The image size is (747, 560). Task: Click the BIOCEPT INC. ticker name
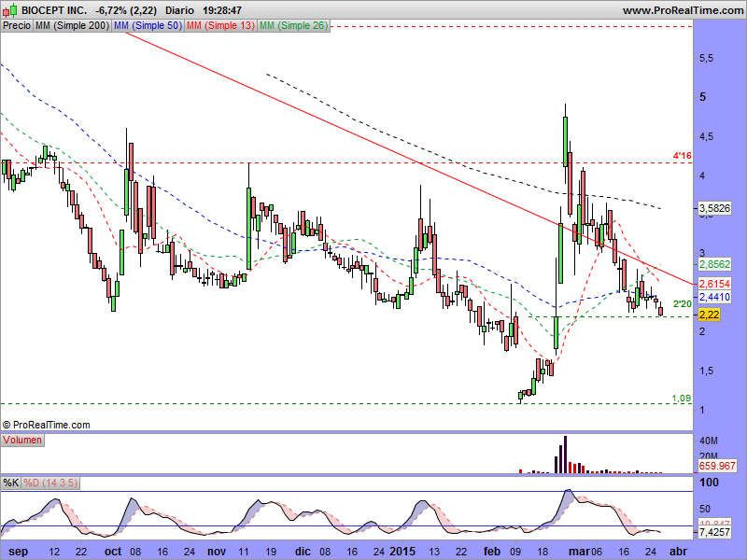pos(54,10)
